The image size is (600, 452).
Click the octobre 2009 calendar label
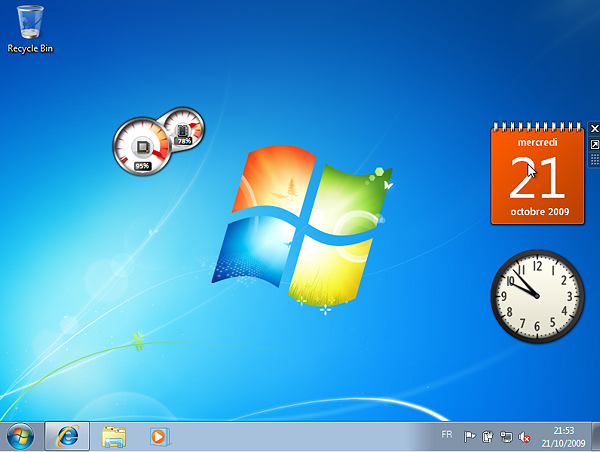(x=537, y=212)
